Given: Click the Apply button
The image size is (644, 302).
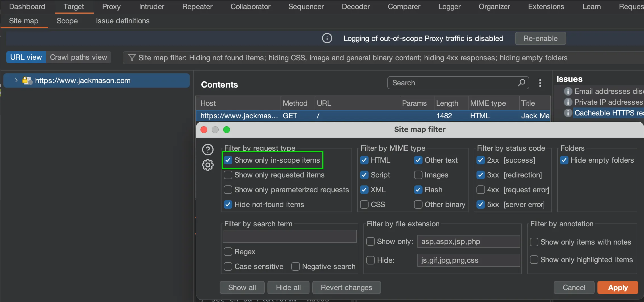Looking at the screenshot, I should click(x=618, y=287).
